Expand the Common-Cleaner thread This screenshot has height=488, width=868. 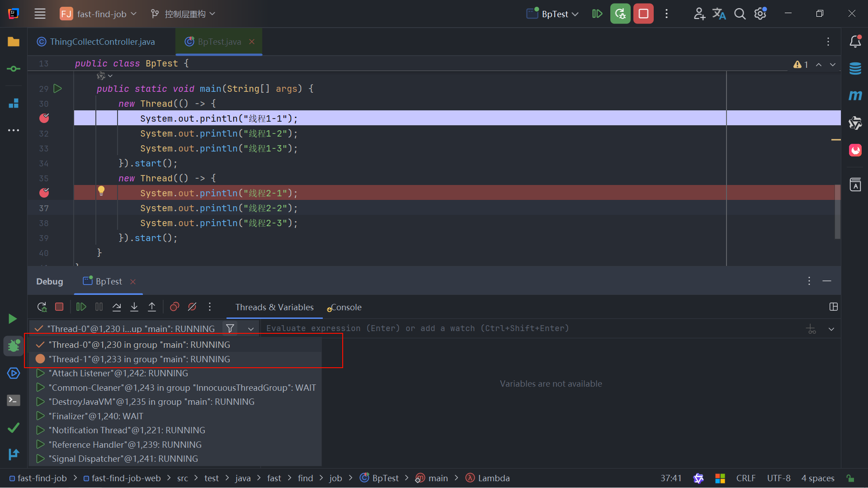[x=40, y=388]
